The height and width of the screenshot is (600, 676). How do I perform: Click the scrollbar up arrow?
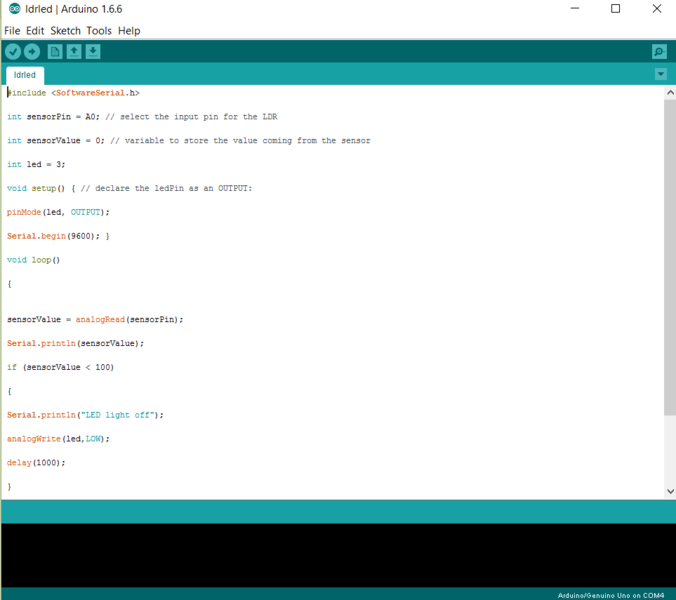click(669, 92)
